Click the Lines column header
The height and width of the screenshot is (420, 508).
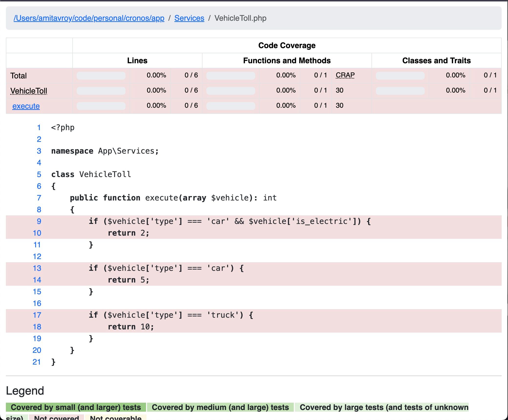tap(137, 60)
